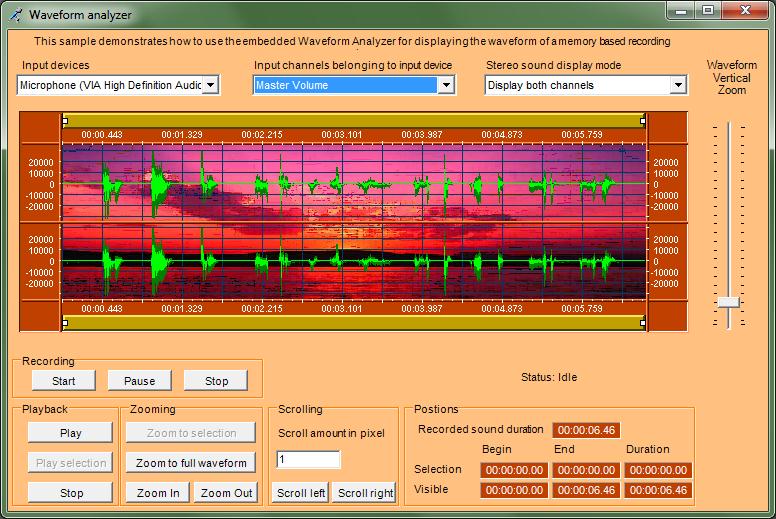Start the recording

click(63, 381)
